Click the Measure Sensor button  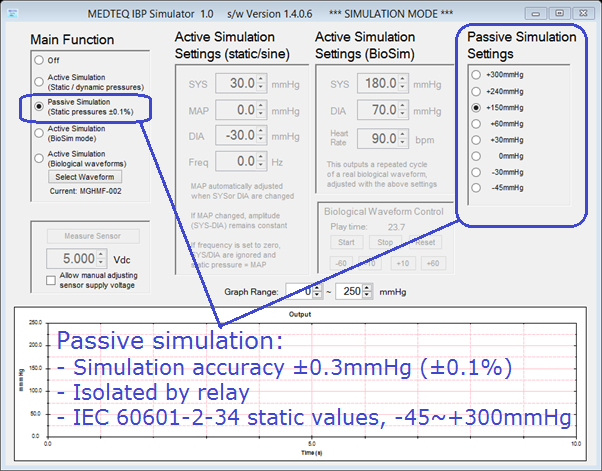(x=93, y=236)
